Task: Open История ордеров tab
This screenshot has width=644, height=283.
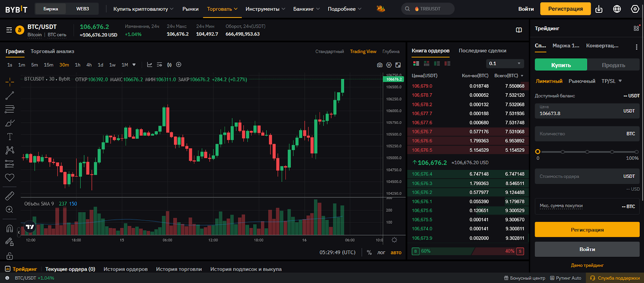Action: click(125, 269)
